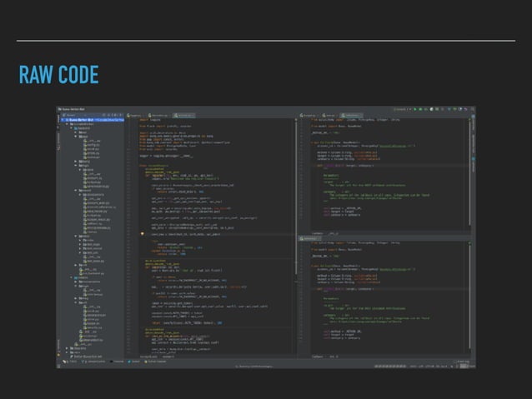Viewport: 532px width, 399px height.
Task: Open the Python Console tool window button
Action: tap(155, 362)
